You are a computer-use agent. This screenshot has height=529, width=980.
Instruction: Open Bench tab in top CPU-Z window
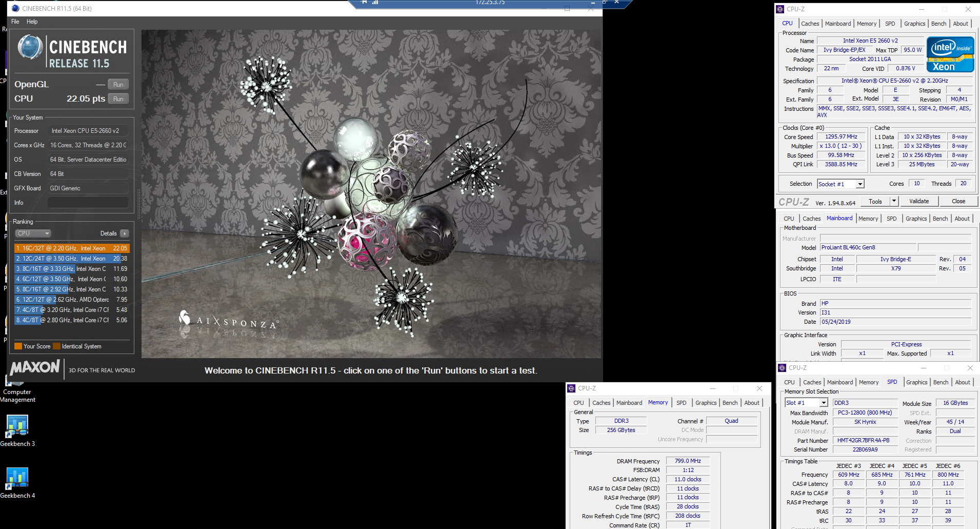coord(939,24)
